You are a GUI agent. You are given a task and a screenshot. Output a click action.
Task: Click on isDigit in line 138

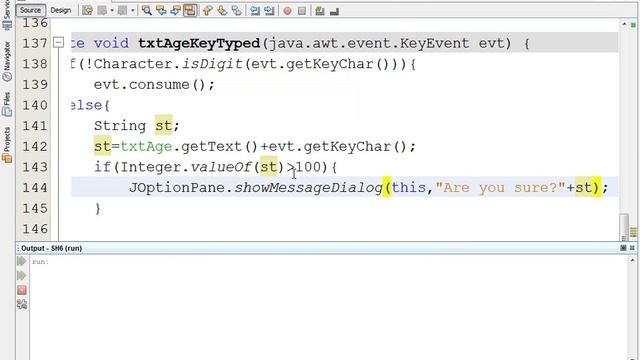click(x=212, y=64)
